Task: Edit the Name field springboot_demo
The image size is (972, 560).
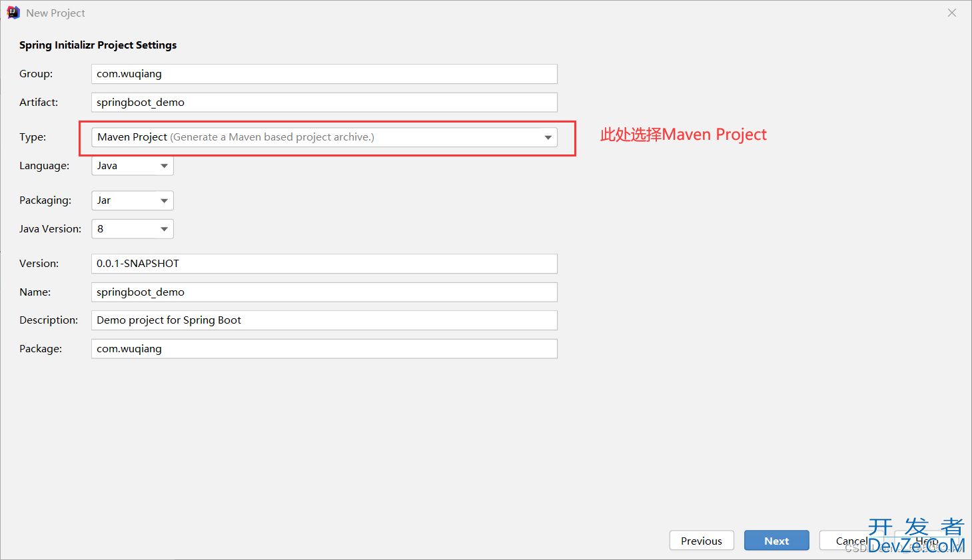Action: [324, 292]
